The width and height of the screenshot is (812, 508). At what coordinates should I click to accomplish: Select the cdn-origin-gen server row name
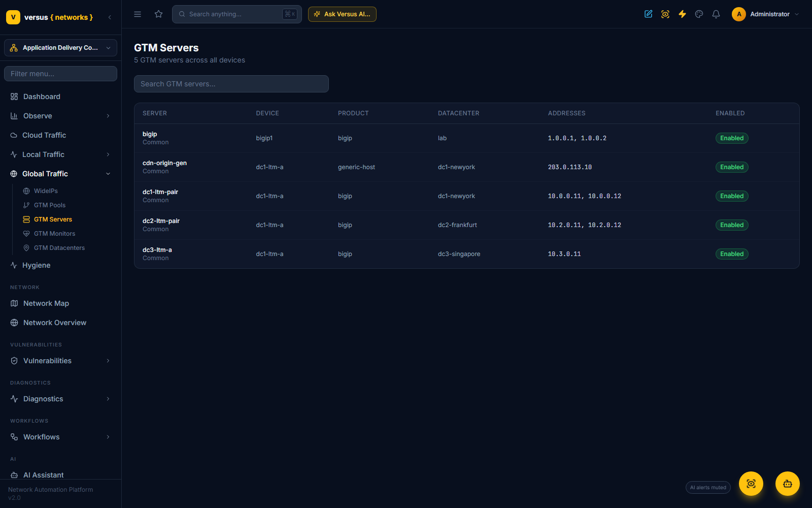[164, 163]
